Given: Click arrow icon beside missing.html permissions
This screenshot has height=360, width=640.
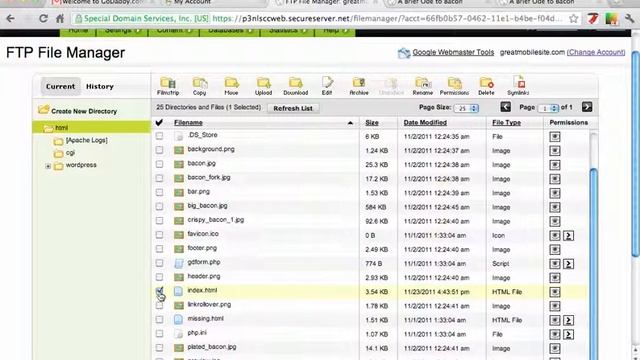Looking at the screenshot, I should [569, 320].
